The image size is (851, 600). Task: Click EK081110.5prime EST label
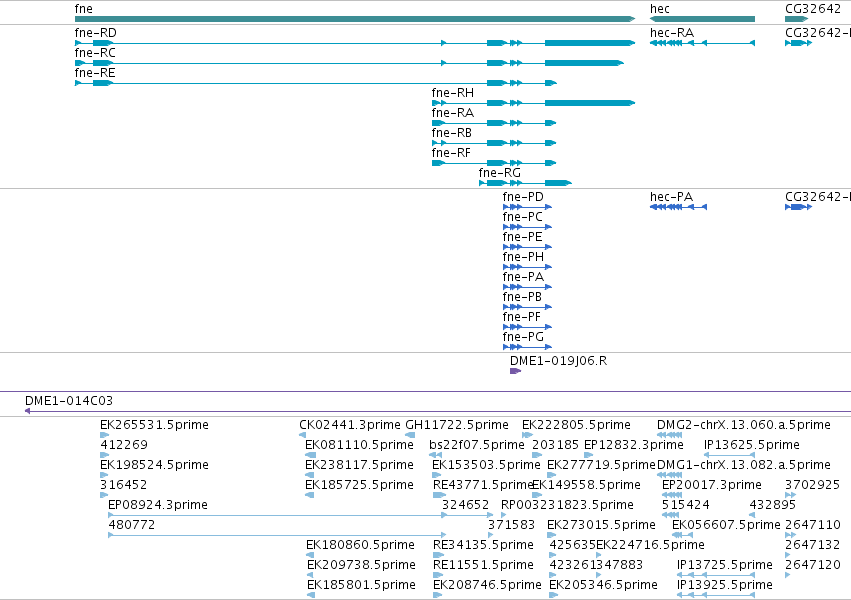359,445
